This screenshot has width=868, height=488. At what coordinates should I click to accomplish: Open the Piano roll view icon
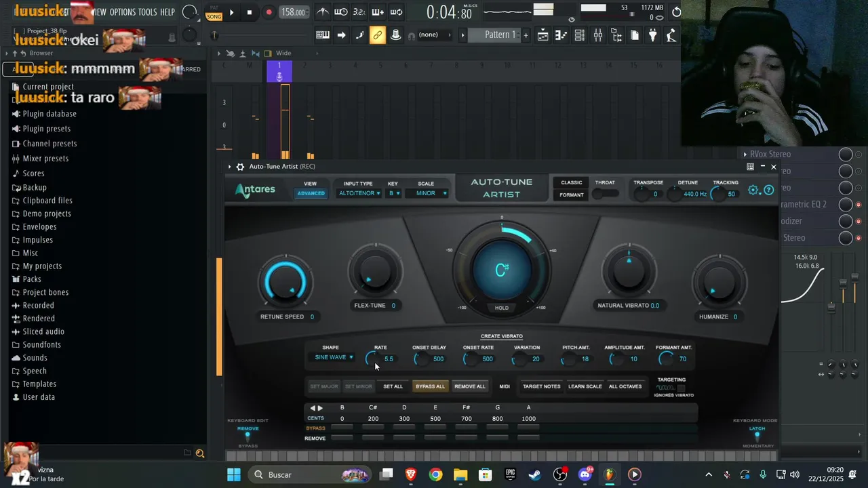point(561,35)
